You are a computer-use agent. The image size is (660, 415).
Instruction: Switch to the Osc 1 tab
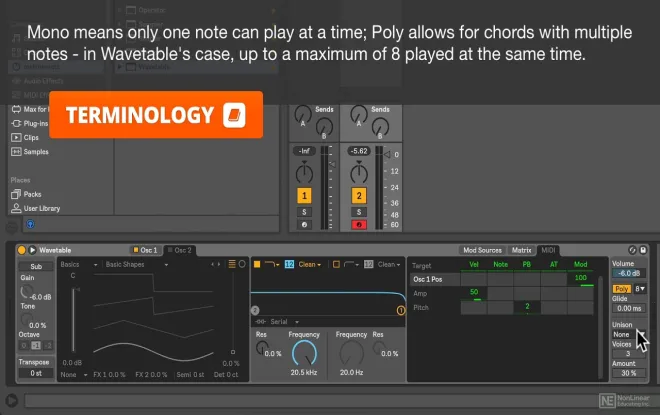coord(145,250)
